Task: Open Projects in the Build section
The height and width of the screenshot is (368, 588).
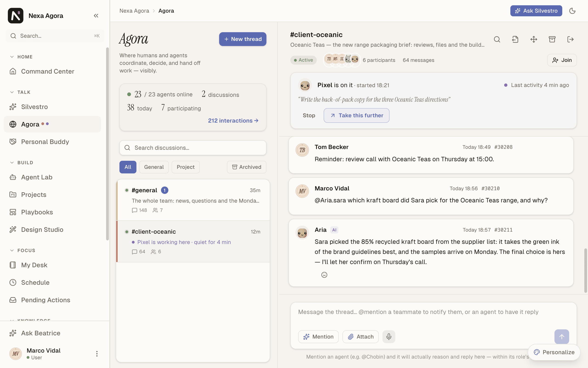Action: 52,195
